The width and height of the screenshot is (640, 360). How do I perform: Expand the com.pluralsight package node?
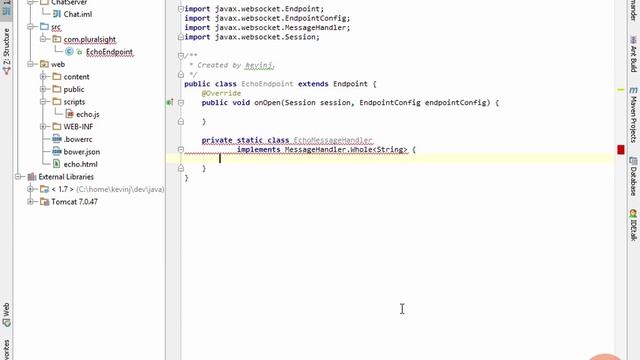pos(43,39)
